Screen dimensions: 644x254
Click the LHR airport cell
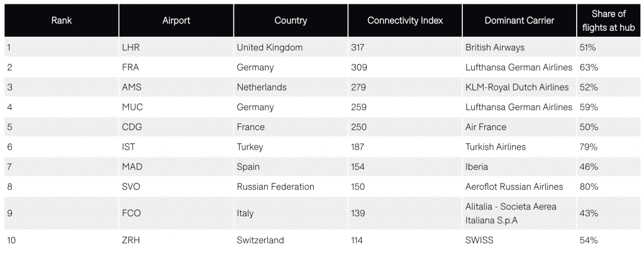[176, 47]
